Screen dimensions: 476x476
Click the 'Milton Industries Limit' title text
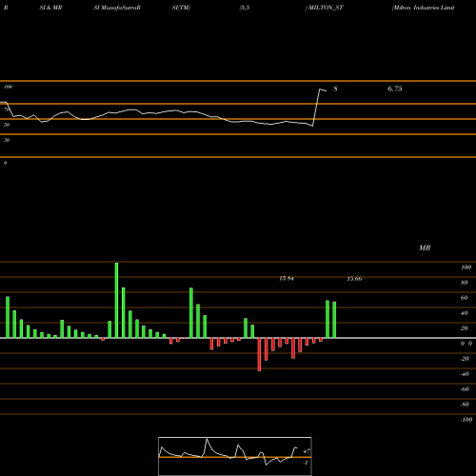point(424,8)
